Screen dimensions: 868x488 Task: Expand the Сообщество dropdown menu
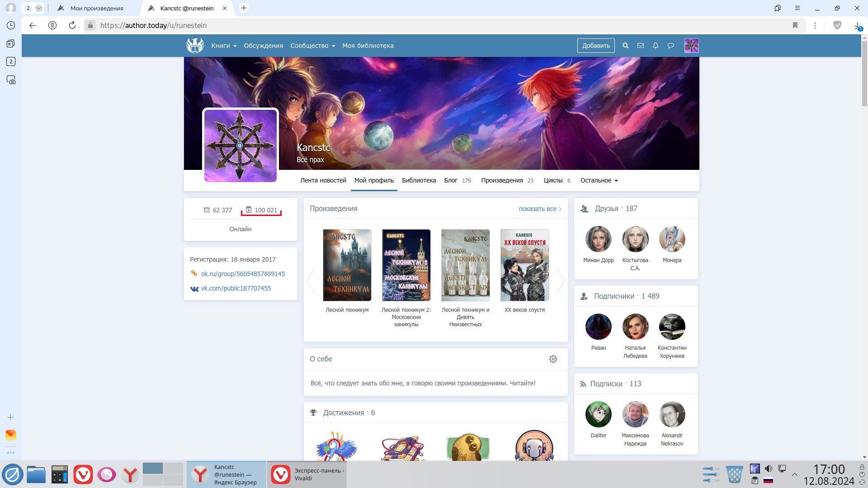tap(313, 46)
